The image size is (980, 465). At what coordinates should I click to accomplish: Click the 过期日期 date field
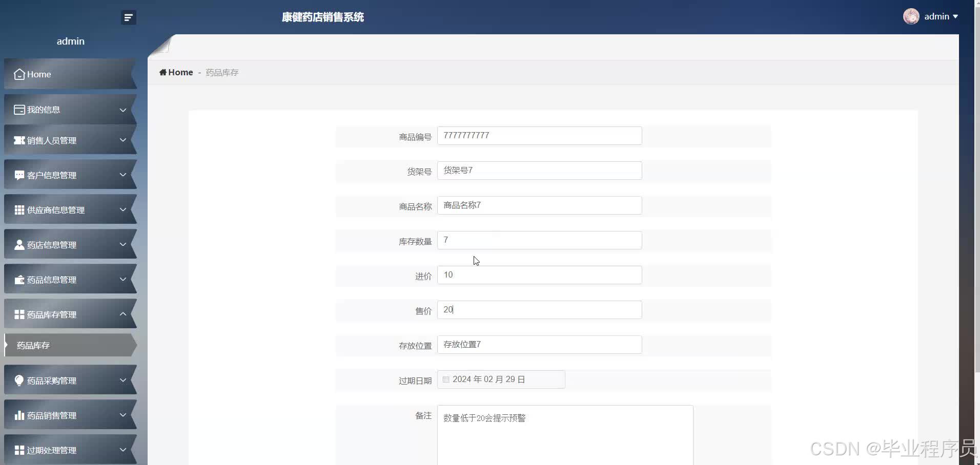click(x=501, y=379)
